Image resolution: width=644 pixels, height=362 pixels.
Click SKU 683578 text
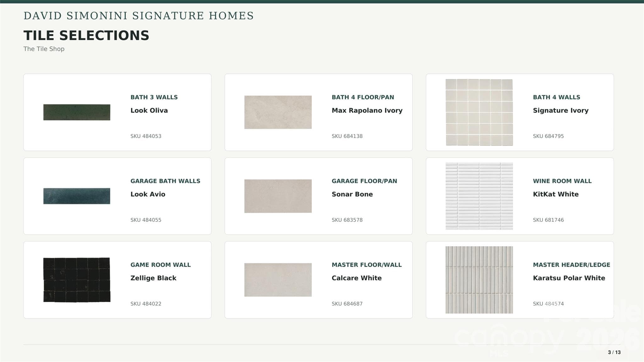[347, 220]
